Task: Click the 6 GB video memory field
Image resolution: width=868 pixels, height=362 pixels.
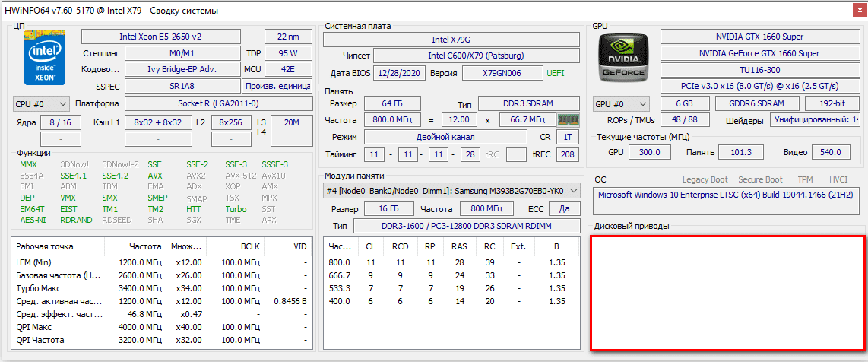Action: 685,103
